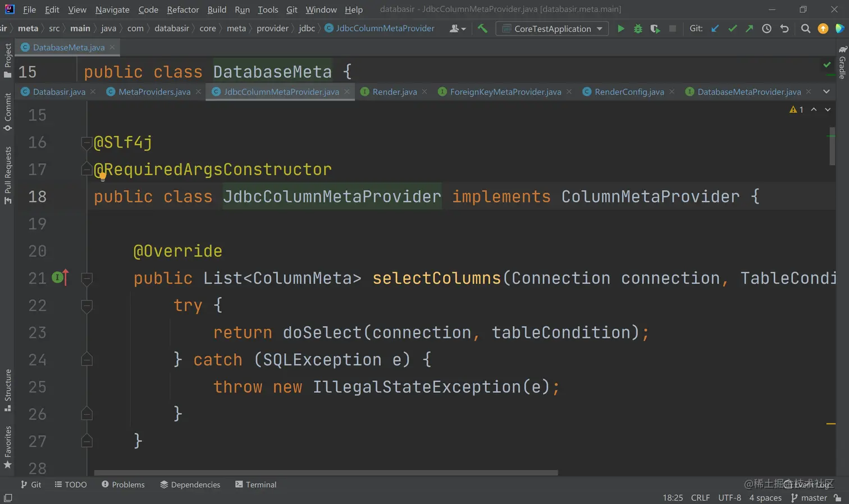Click the green inspection checkmark for DatabaseMeta
Image resolution: width=849 pixels, height=504 pixels.
point(827,65)
